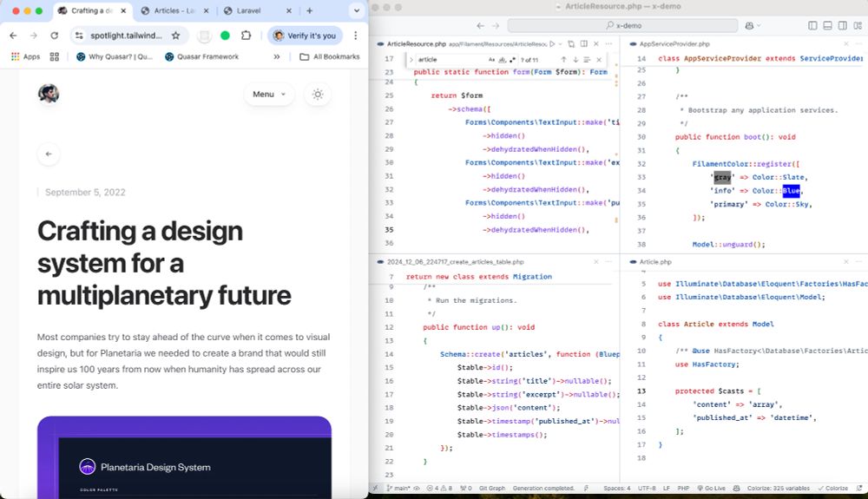Click the author avatar on Spotlight page
This screenshot has width=868, height=499.
(49, 94)
